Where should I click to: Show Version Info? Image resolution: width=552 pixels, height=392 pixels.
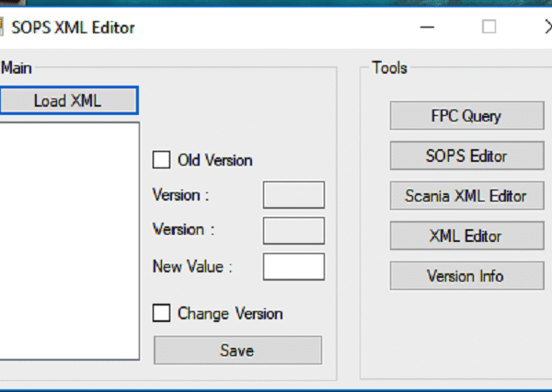466,276
